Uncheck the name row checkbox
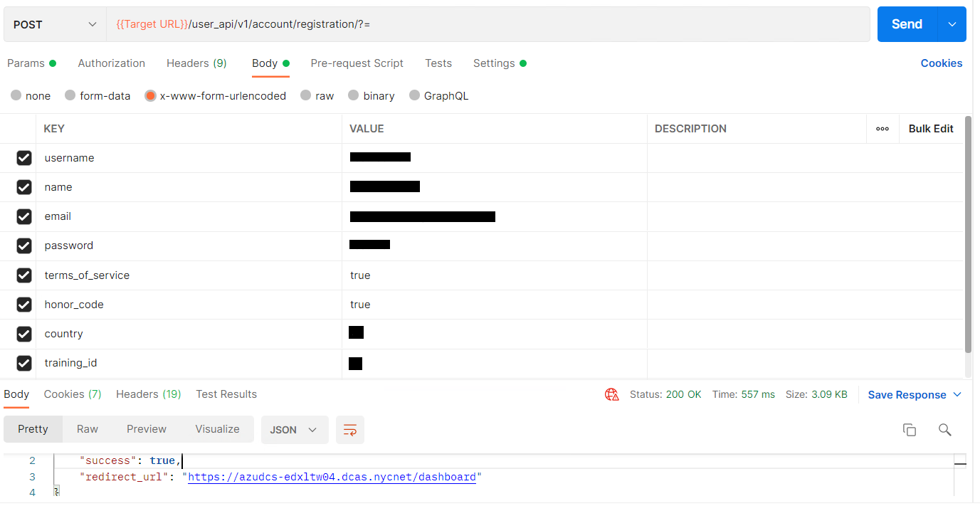Screen dimensions: 980x506 tap(24, 187)
